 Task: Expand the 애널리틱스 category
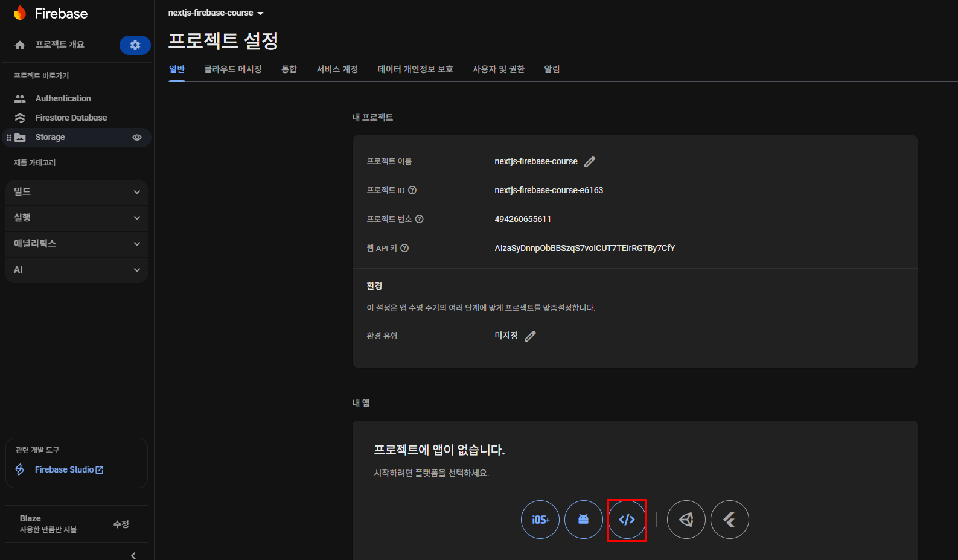tap(77, 244)
